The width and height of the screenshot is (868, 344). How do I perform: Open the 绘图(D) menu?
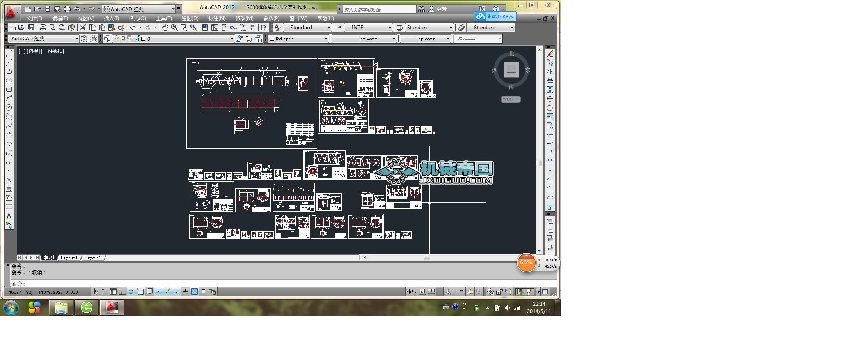(190, 18)
